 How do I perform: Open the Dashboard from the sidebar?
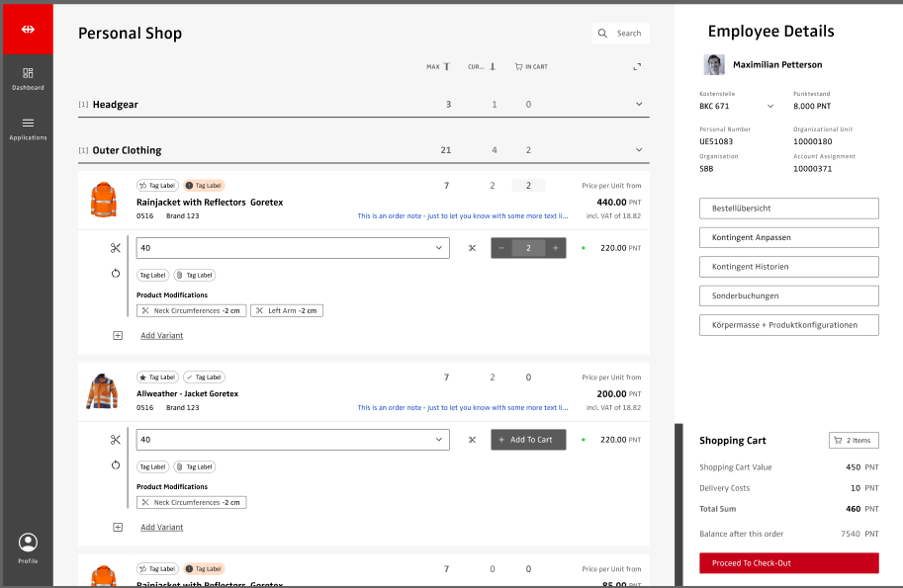(x=28, y=78)
